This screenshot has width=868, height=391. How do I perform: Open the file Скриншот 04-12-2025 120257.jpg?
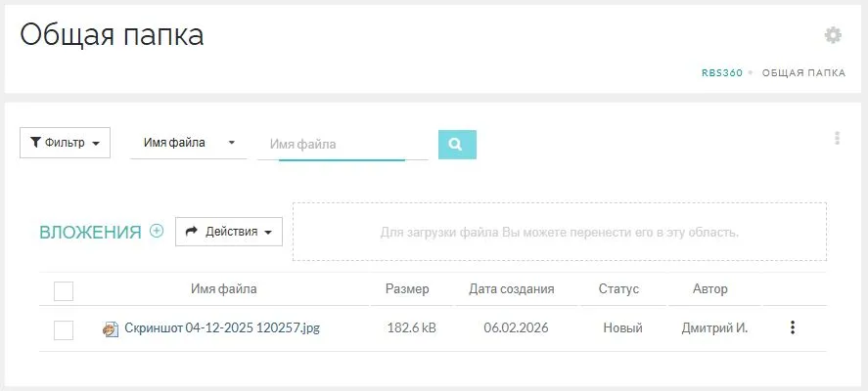[x=222, y=328]
